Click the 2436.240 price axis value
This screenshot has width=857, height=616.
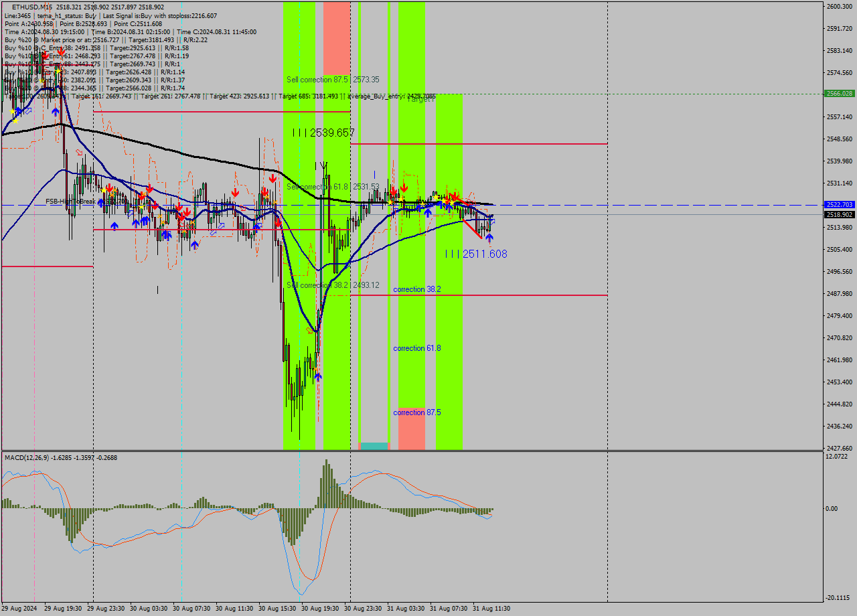[840, 426]
